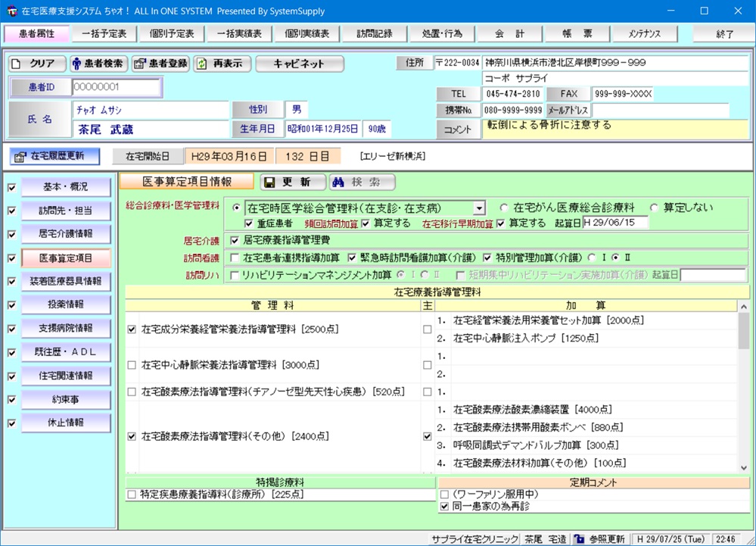
Task: Select 在宅がん医療総合診療料 radio option
Action: [504, 207]
